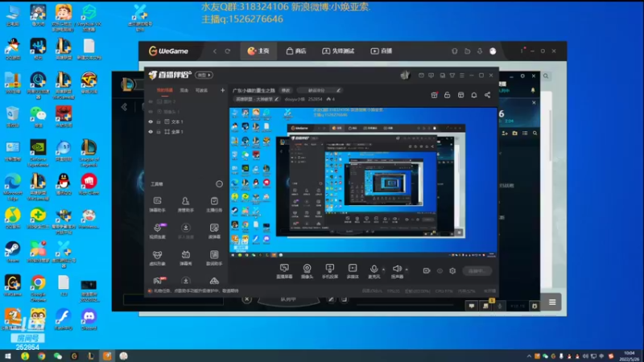Edit the game category tag dropdown
The image size is (644, 362).
pyautogui.click(x=257, y=99)
